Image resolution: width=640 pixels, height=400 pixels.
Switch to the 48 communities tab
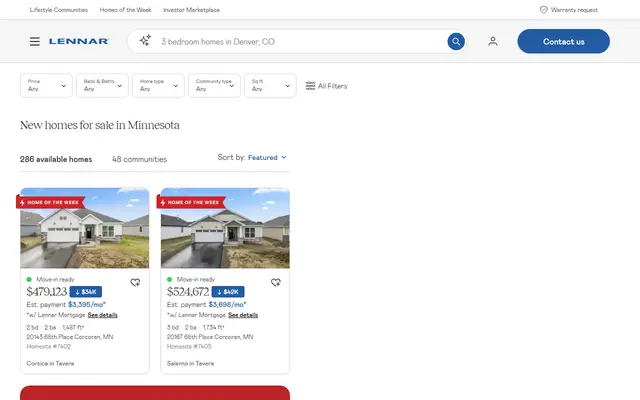click(140, 159)
